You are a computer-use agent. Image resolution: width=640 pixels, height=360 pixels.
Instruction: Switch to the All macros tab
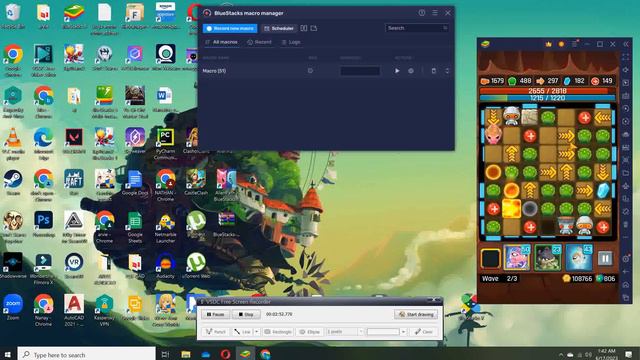pyautogui.click(x=222, y=42)
